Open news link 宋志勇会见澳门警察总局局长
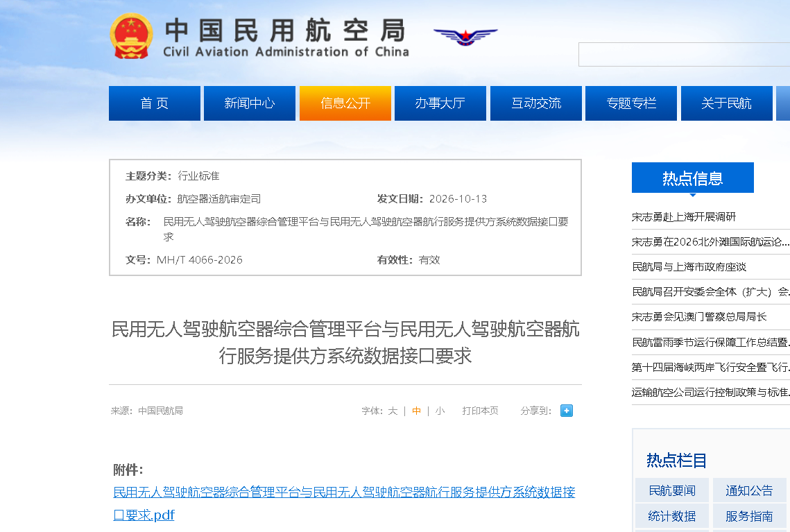 tap(699, 317)
